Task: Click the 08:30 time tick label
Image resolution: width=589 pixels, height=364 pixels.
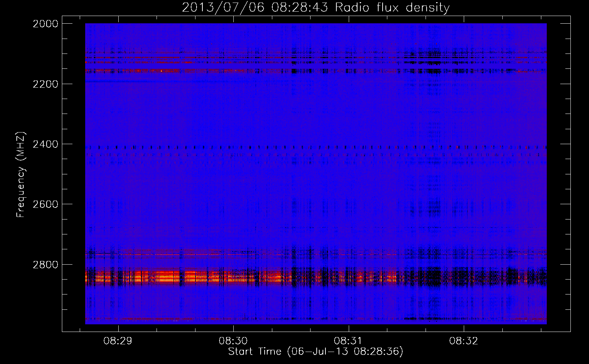Action: 233,341
